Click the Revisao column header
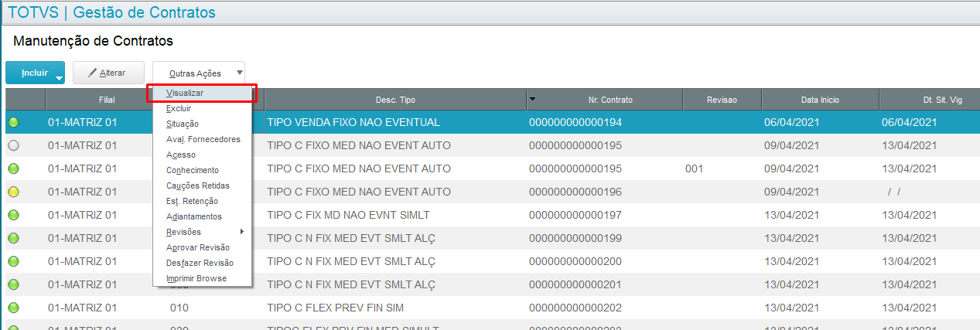This screenshot has width=980, height=330. click(x=722, y=100)
